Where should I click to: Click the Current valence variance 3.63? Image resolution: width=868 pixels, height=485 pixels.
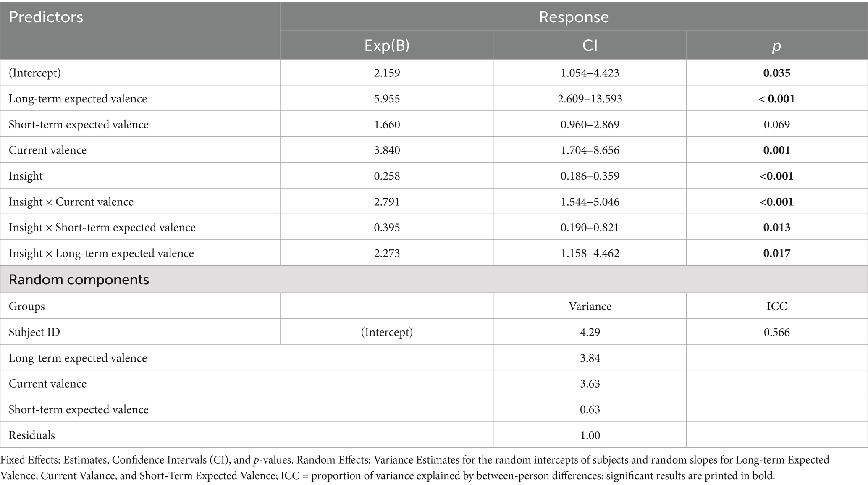590,384
